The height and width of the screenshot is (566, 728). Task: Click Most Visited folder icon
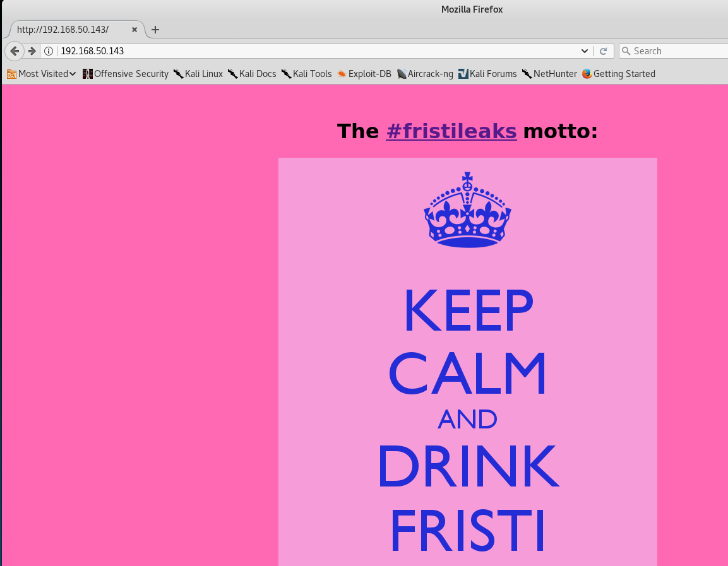pyautogui.click(x=11, y=74)
